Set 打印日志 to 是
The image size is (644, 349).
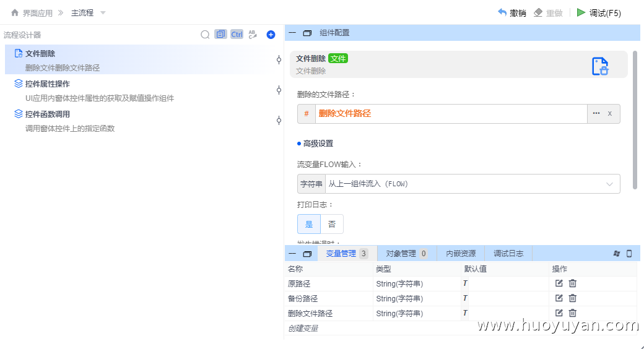click(309, 224)
